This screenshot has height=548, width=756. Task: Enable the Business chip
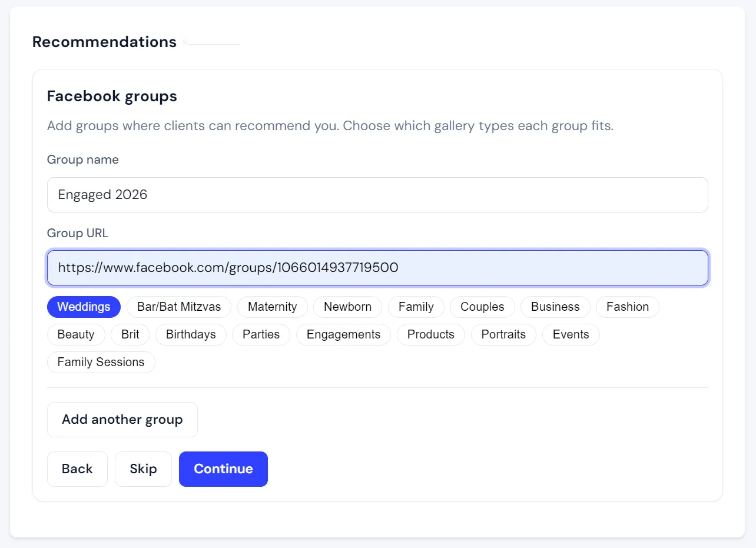555,307
